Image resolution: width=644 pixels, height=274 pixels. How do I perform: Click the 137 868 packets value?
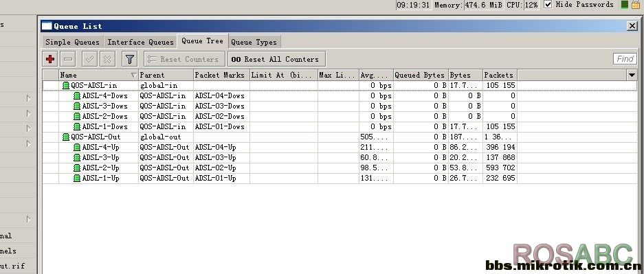(500, 157)
